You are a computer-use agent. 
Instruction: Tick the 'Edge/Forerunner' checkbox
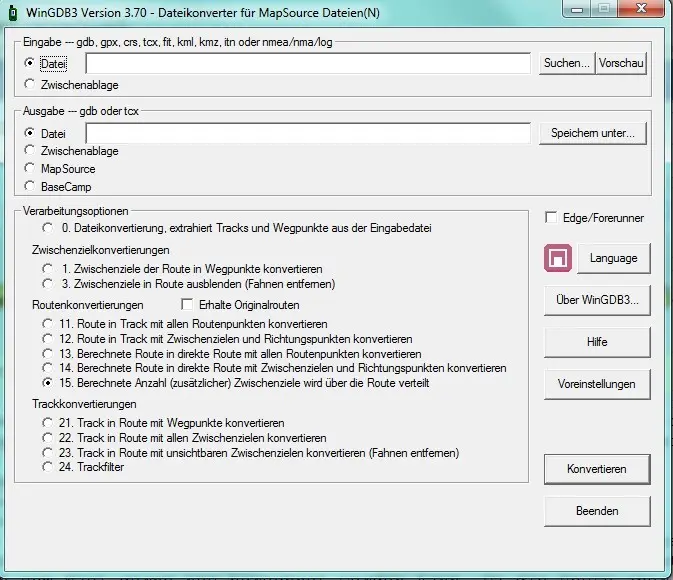coord(551,217)
